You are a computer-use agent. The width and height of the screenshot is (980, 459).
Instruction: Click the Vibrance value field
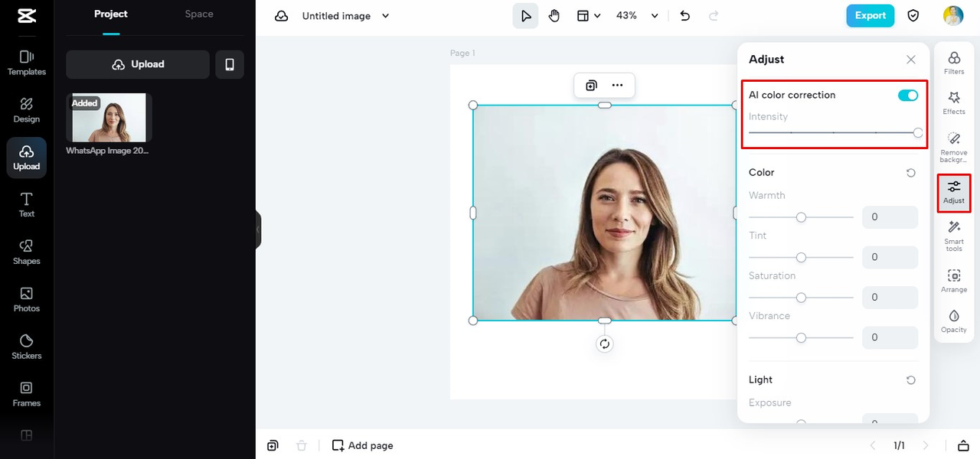(890, 337)
